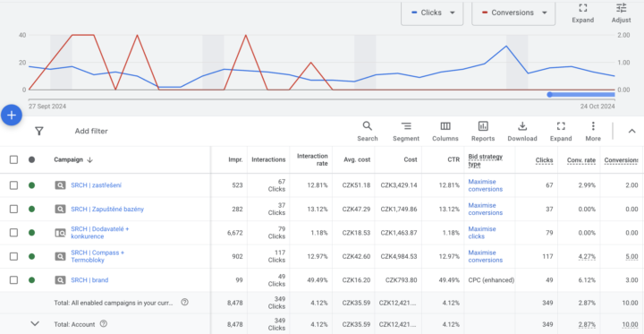
Task: Click the CPC (enhanced) bid strategy cell
Action: 491,280
